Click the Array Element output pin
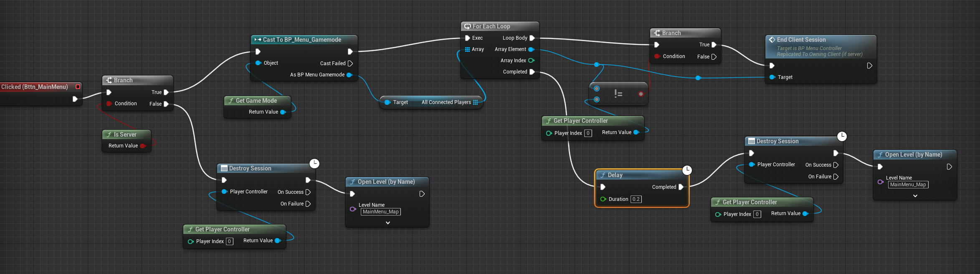980x274 pixels. point(531,49)
